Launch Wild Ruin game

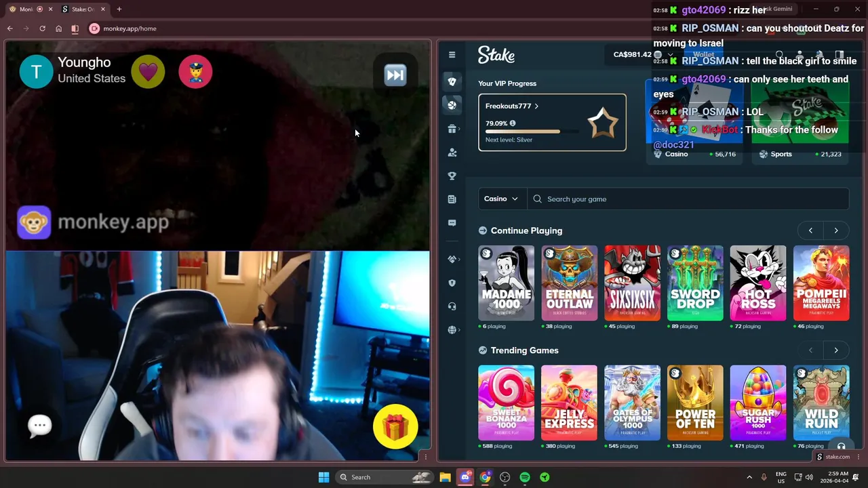point(821,403)
